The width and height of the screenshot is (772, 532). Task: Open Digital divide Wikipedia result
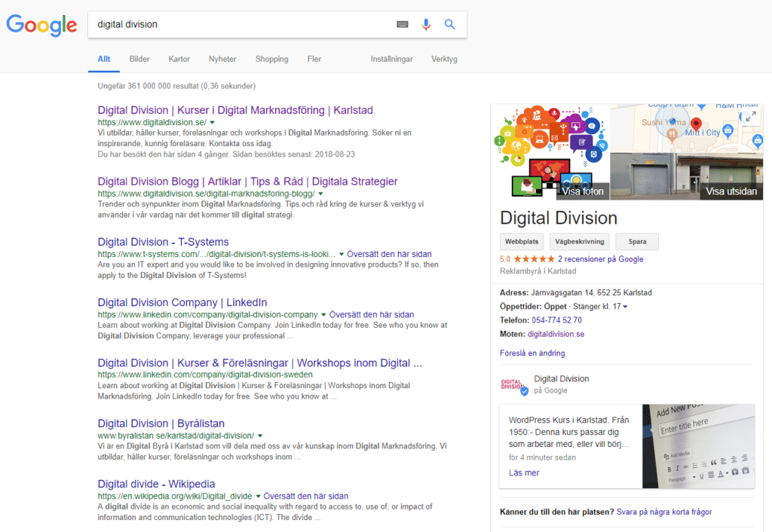click(x=156, y=485)
